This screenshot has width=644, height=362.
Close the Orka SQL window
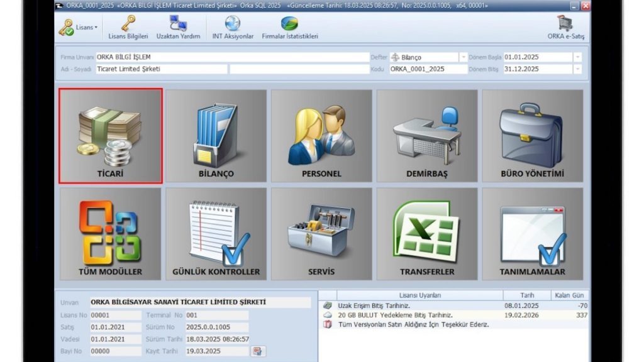pyautogui.click(x=586, y=5)
